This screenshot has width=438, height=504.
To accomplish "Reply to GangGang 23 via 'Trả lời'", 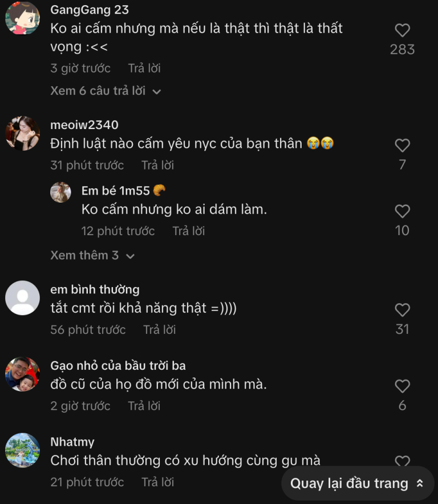I will tap(144, 68).
